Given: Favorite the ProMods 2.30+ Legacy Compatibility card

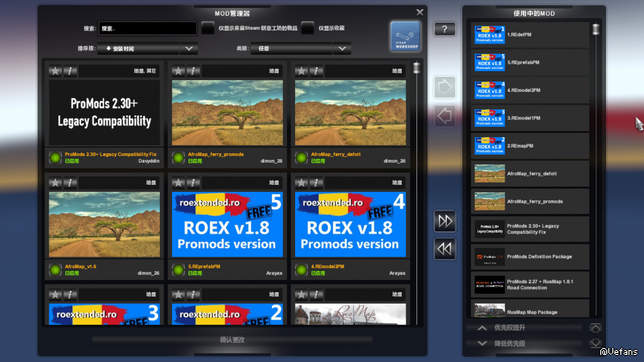Looking at the screenshot, I should pos(56,71).
